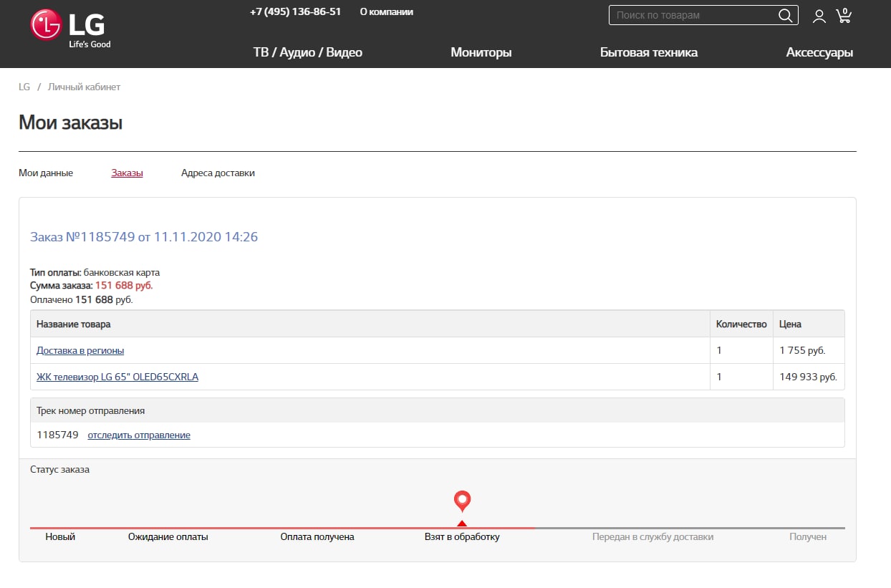Viewport: 891px width, 588px height.
Task: Open the ТВ / Аудио / Видео menu
Action: 307,52
